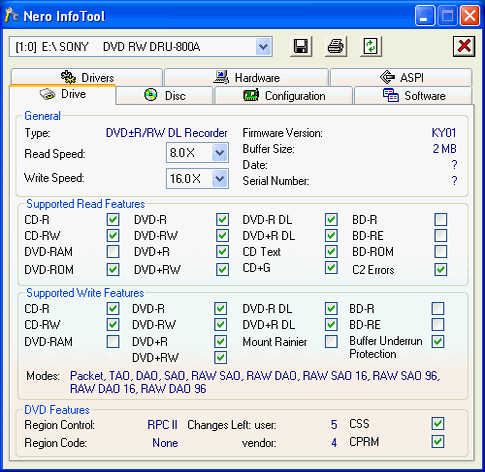Viewport: 485px width, 472px height.
Task: Toggle Buffer Underrun Protection checkbox
Action: coord(438,341)
